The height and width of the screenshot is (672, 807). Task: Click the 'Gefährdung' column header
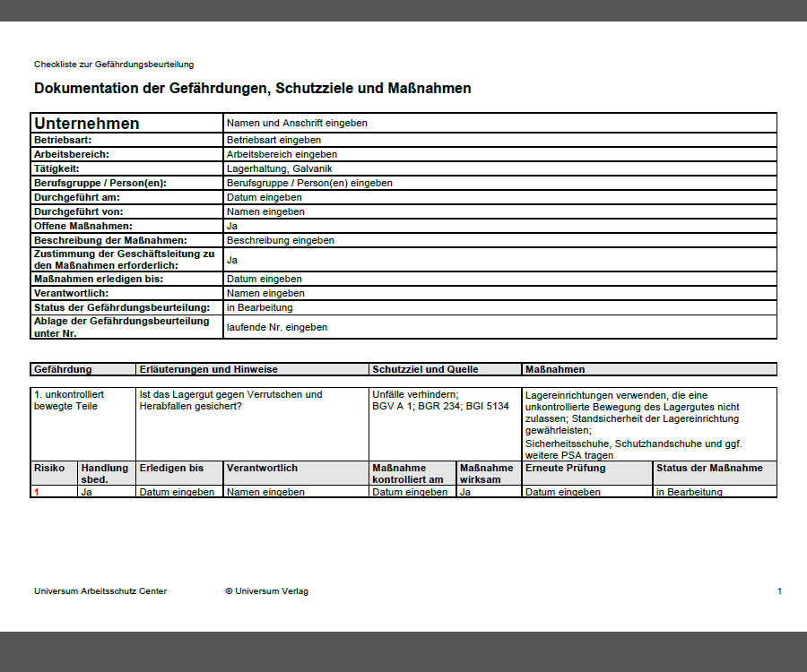pos(82,369)
